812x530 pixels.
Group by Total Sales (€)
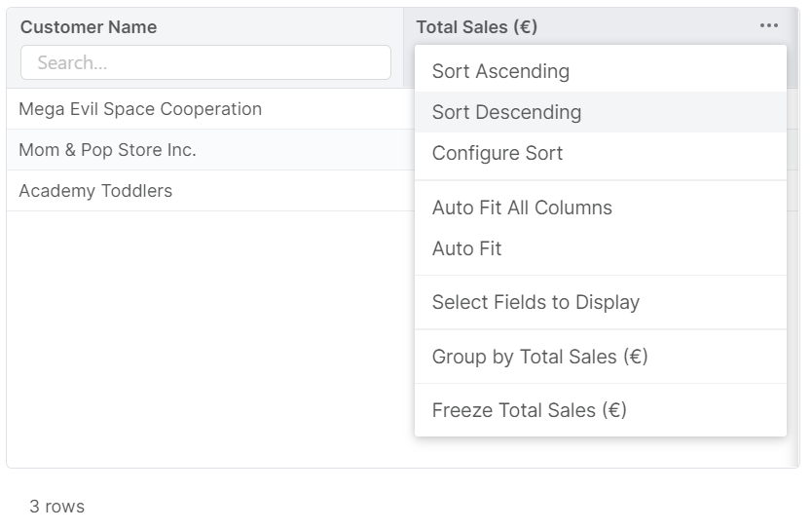click(x=539, y=357)
